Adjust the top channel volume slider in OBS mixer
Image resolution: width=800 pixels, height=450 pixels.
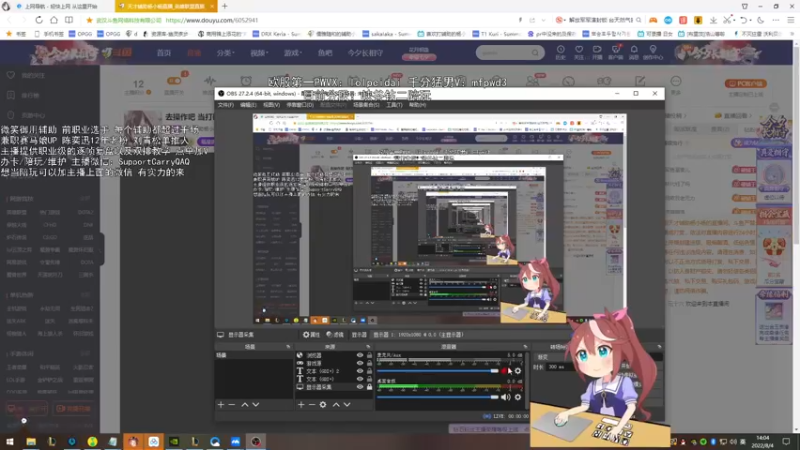click(x=438, y=371)
